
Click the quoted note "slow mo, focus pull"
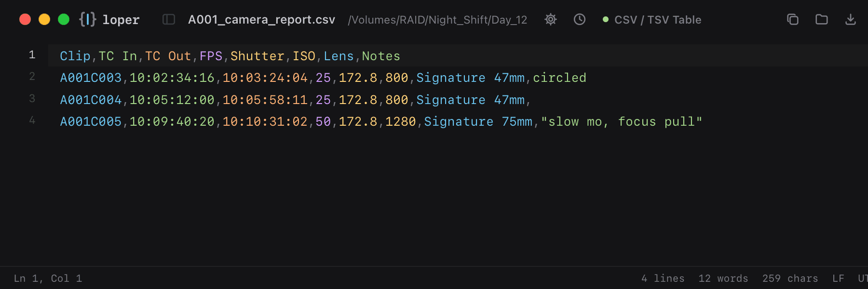(x=622, y=121)
